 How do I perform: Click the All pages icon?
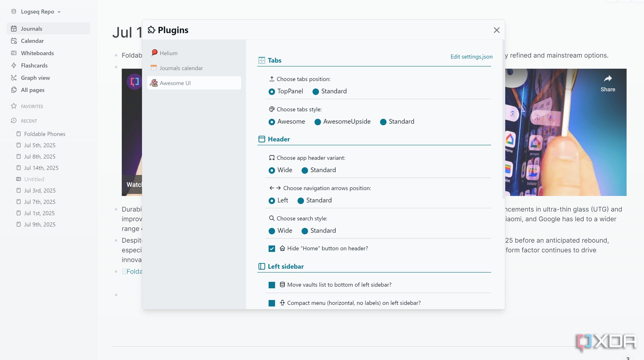pos(14,90)
